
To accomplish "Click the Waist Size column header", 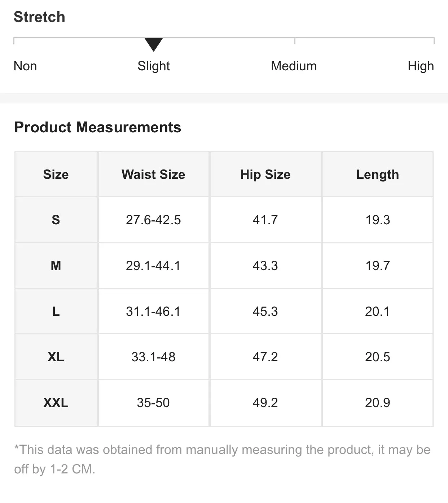I will click(x=153, y=175).
